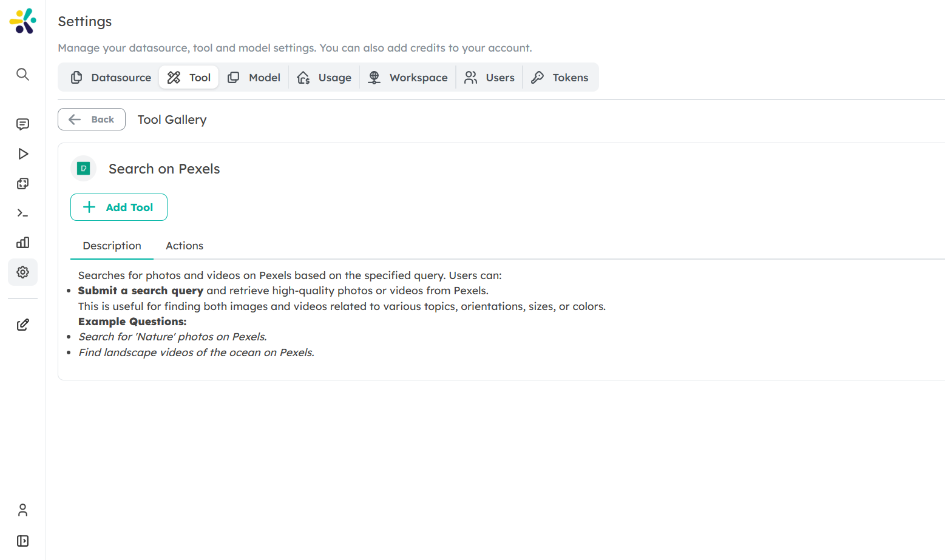Click the Back button
945x560 pixels.
click(x=92, y=120)
